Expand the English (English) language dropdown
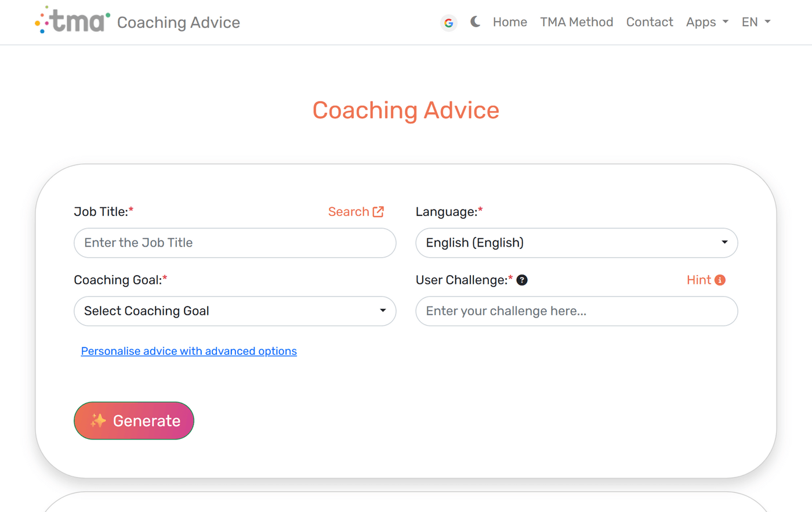 577,243
